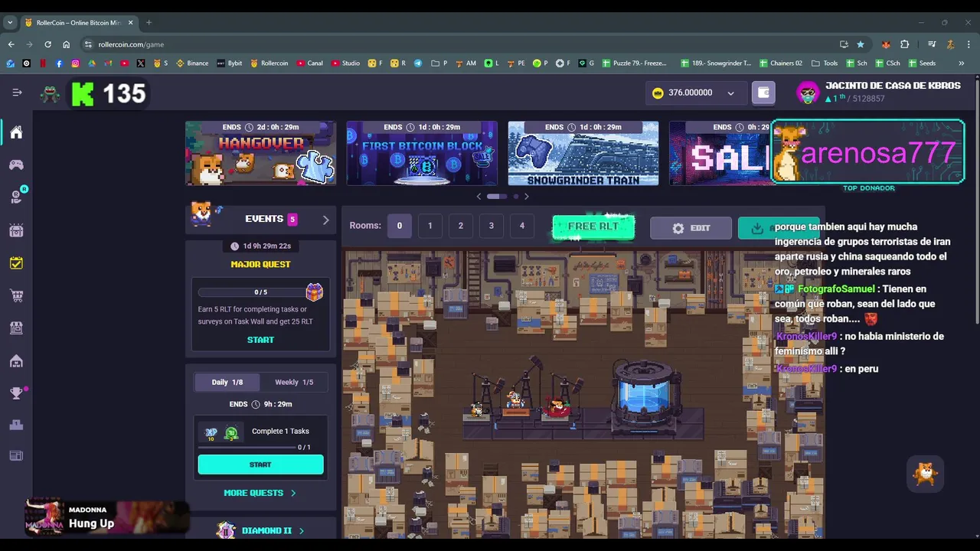Open the Tools bookmark folder

825,63
